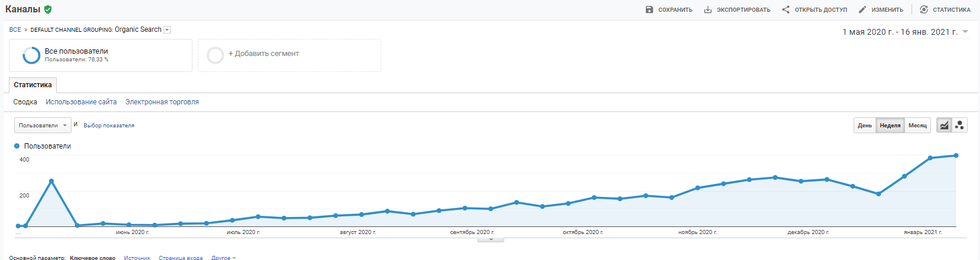Click the pencil edit icon
This screenshot has width=980, height=260.
(x=863, y=9)
